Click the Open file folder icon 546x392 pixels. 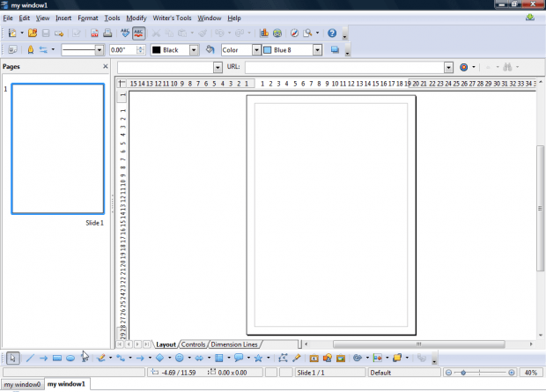(x=33, y=33)
